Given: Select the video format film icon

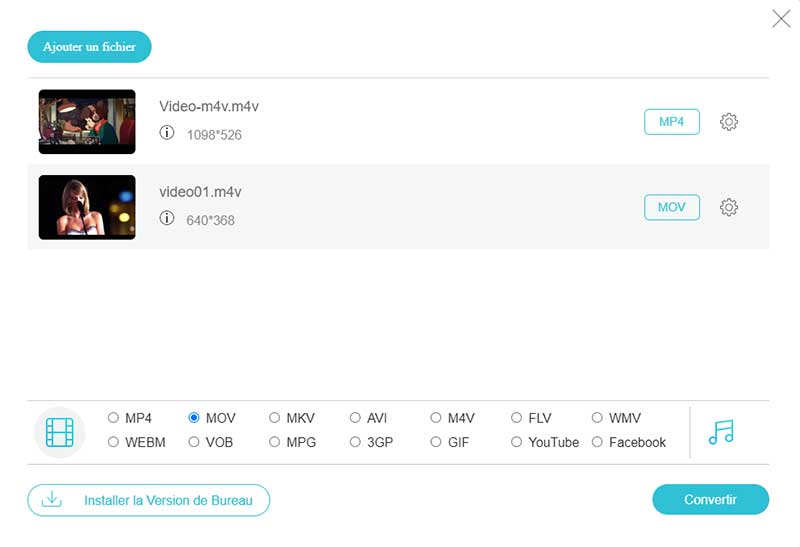Looking at the screenshot, I should click(60, 432).
